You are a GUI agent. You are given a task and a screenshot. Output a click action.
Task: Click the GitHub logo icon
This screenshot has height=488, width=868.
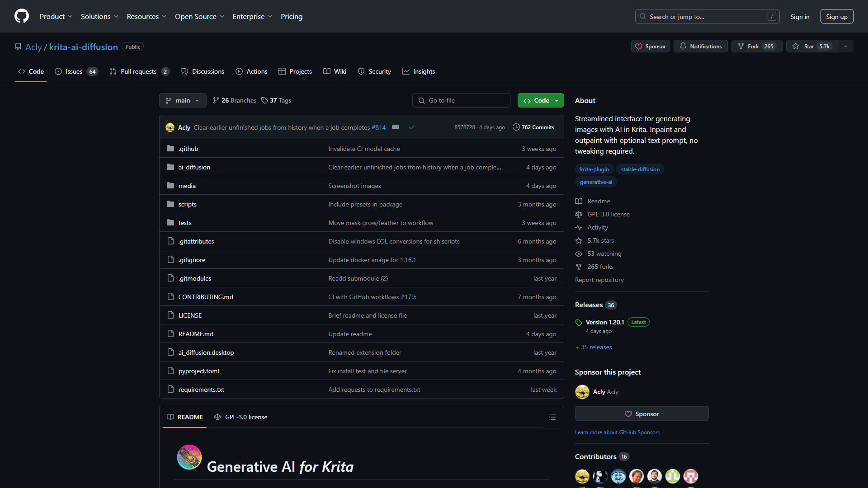pos(21,16)
